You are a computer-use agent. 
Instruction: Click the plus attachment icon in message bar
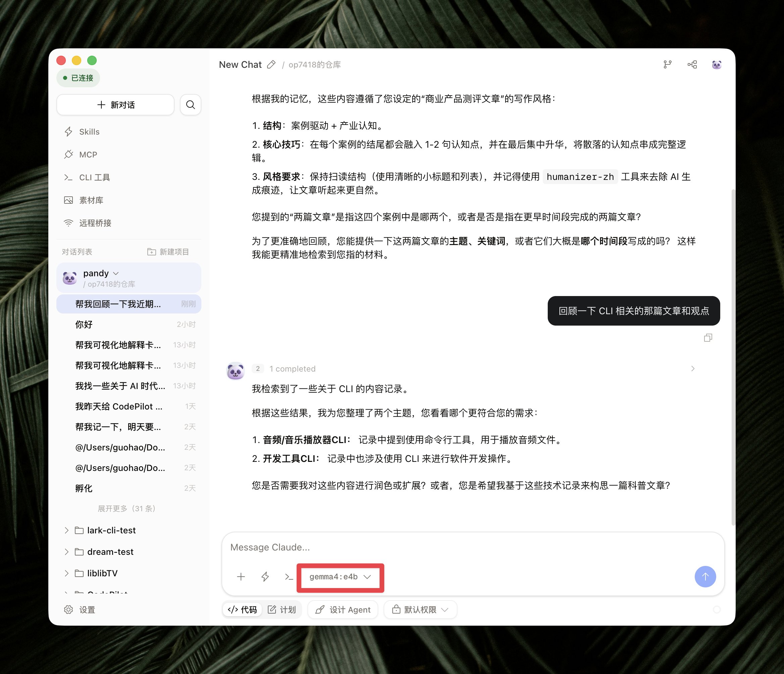pos(241,577)
